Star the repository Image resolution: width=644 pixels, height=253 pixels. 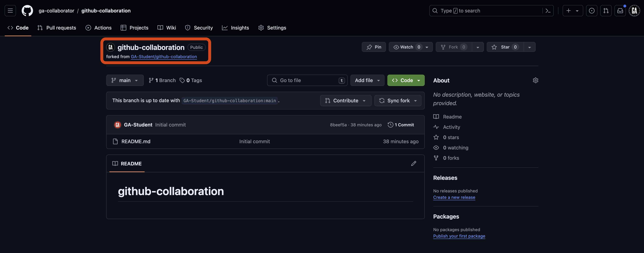(x=505, y=47)
